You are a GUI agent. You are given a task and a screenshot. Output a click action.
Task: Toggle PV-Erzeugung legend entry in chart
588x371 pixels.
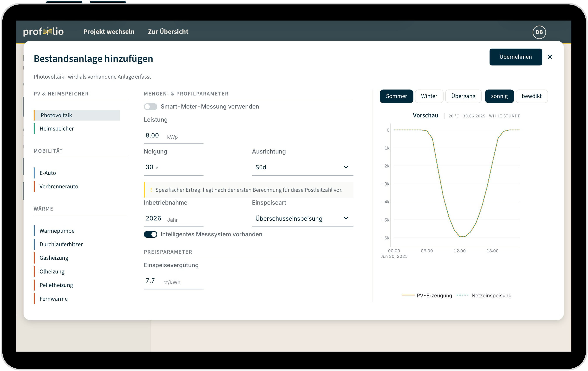click(427, 295)
